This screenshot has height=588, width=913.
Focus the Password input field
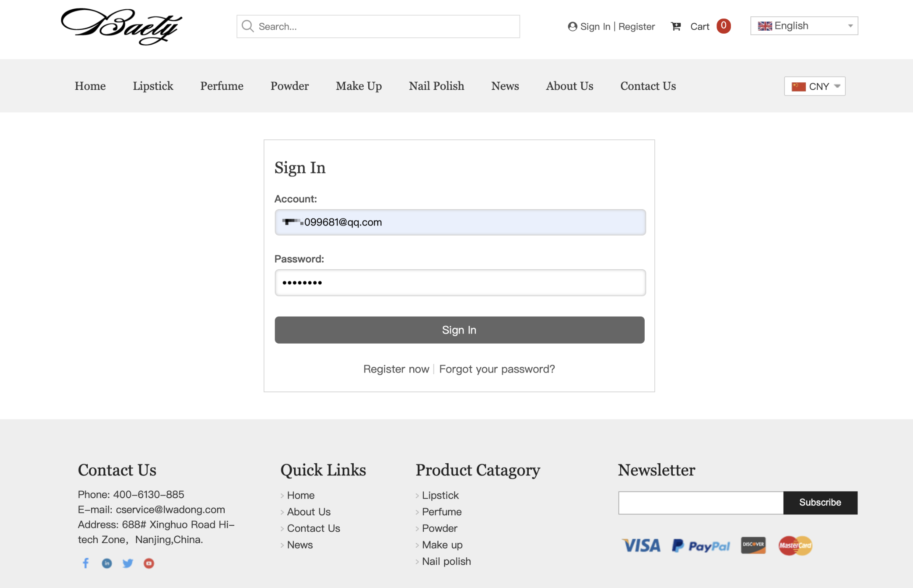point(460,283)
